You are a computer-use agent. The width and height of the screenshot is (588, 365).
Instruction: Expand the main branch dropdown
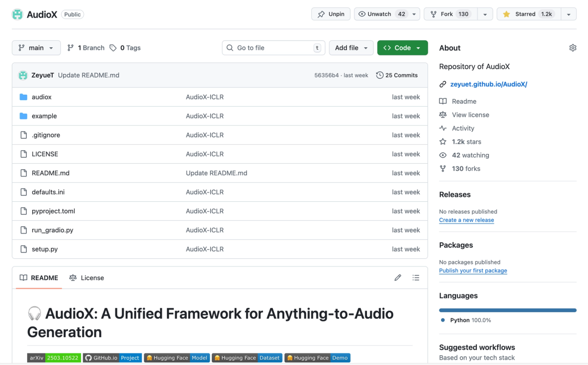point(36,48)
